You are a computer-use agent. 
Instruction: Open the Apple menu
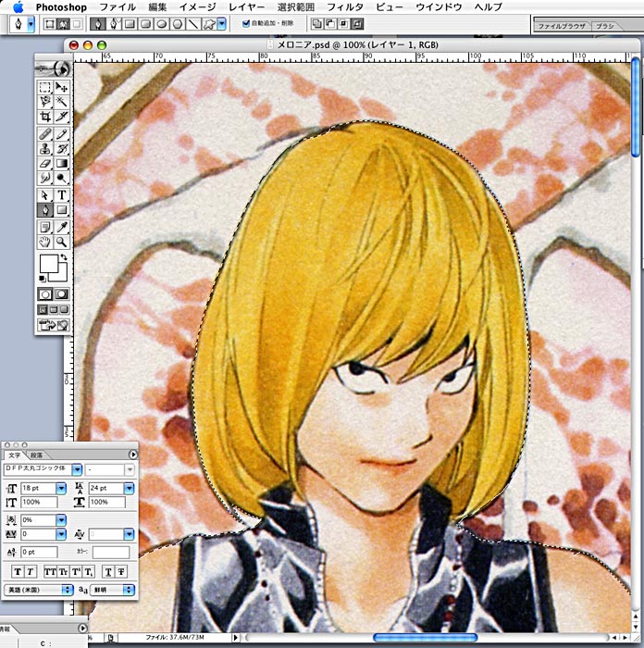18,7
